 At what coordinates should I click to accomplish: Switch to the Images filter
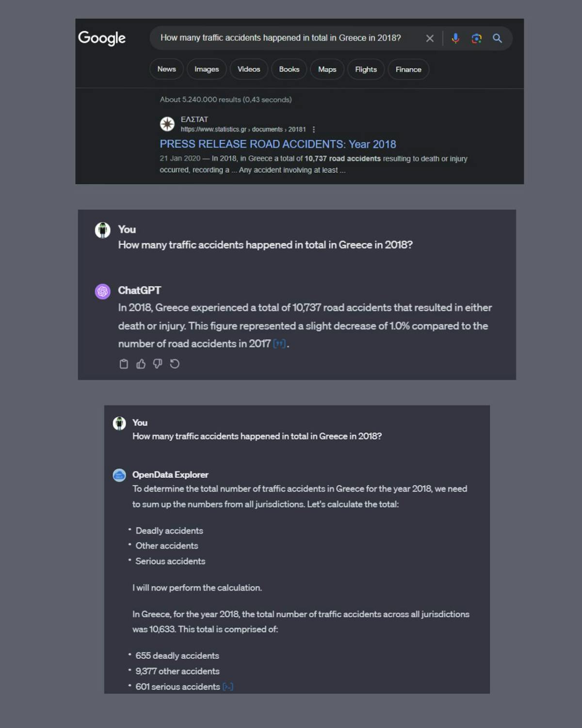point(207,69)
